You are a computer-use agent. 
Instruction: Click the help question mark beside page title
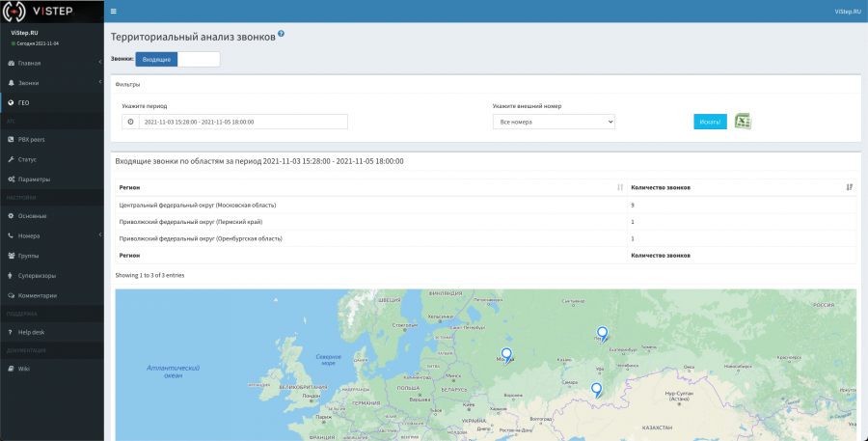pos(282,34)
